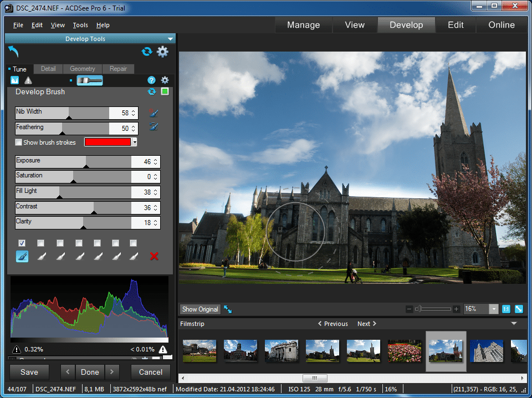Uncheck the ticked checkbox above the active brush

(x=22, y=243)
